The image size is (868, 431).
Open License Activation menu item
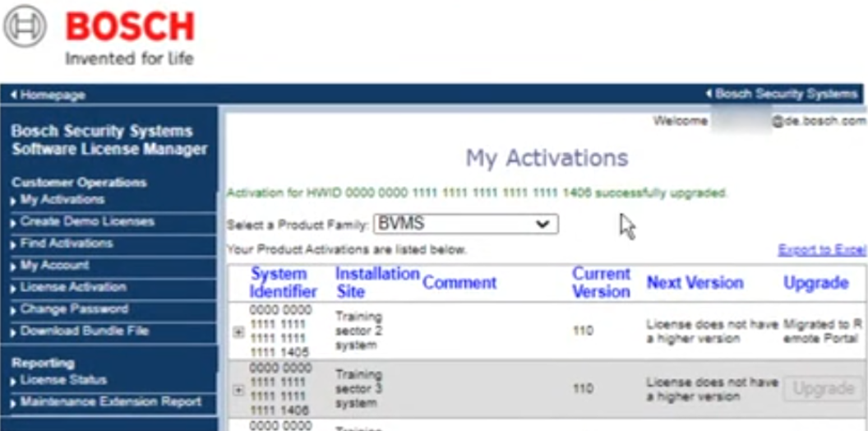73,288
